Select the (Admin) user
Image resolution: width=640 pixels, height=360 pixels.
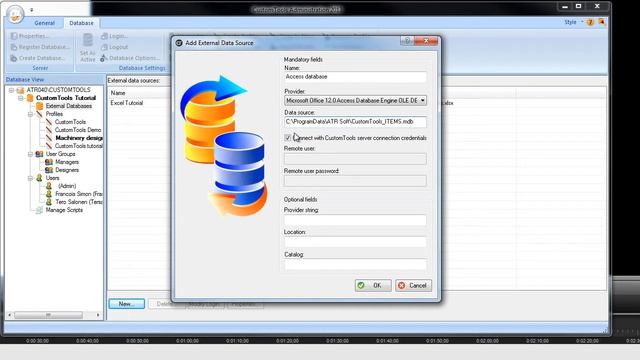[67, 186]
